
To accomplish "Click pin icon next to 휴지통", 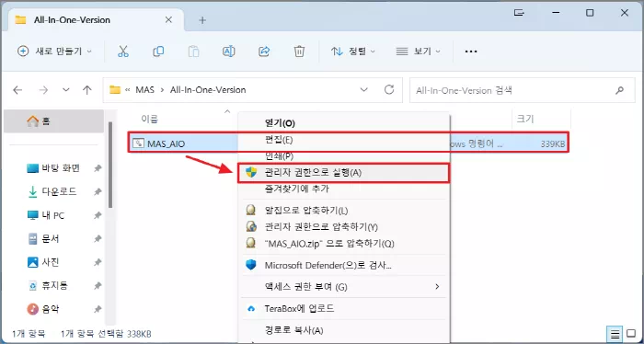I will [x=98, y=285].
